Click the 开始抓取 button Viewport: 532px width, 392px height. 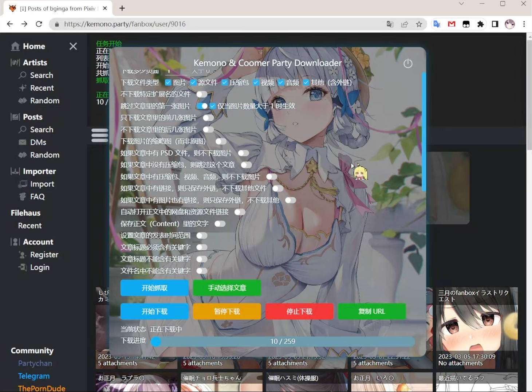(154, 288)
